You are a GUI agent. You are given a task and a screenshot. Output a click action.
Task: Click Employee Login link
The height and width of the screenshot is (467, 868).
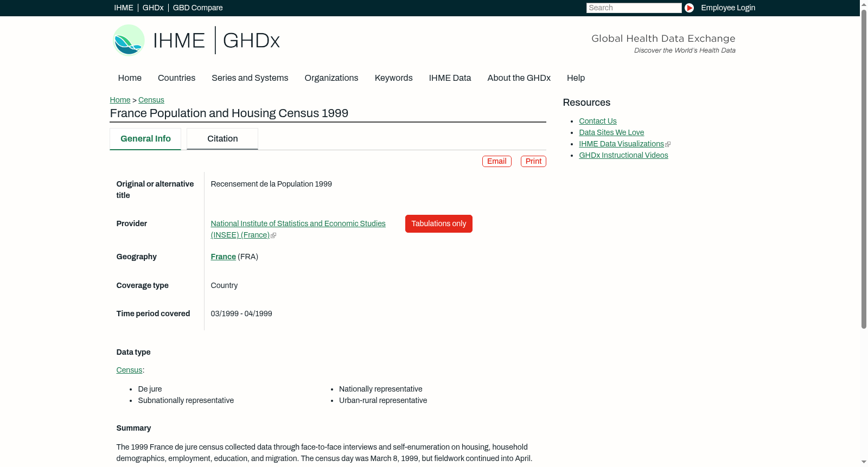[728, 8]
